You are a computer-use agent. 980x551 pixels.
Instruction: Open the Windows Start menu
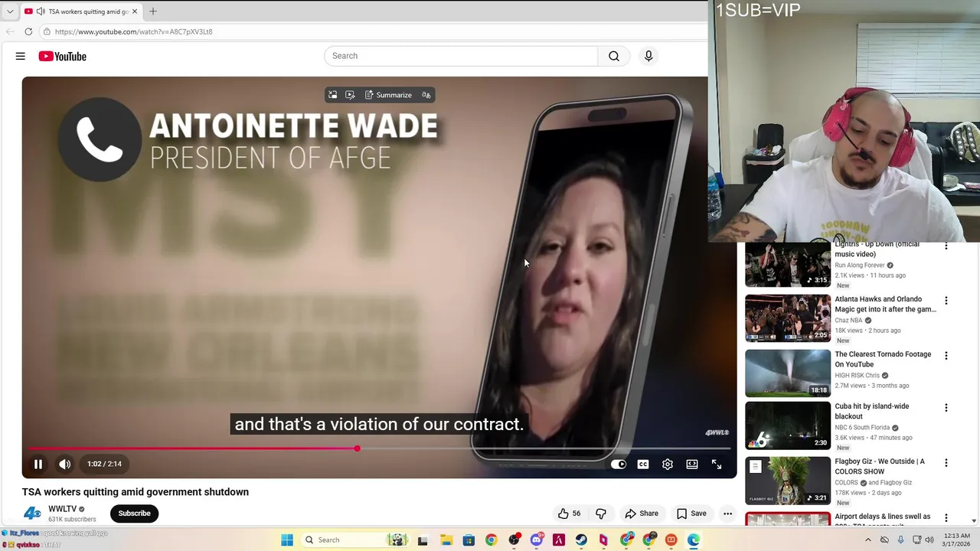[287, 540]
